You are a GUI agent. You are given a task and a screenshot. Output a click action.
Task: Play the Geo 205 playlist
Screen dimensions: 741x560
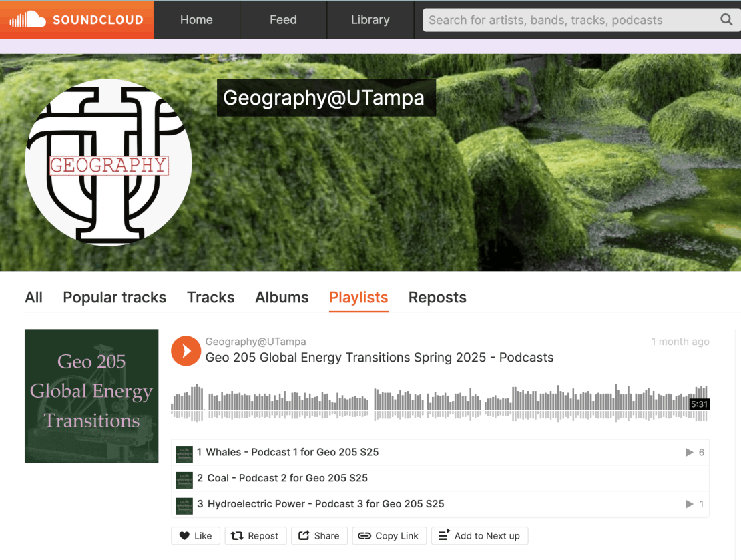coord(186,351)
